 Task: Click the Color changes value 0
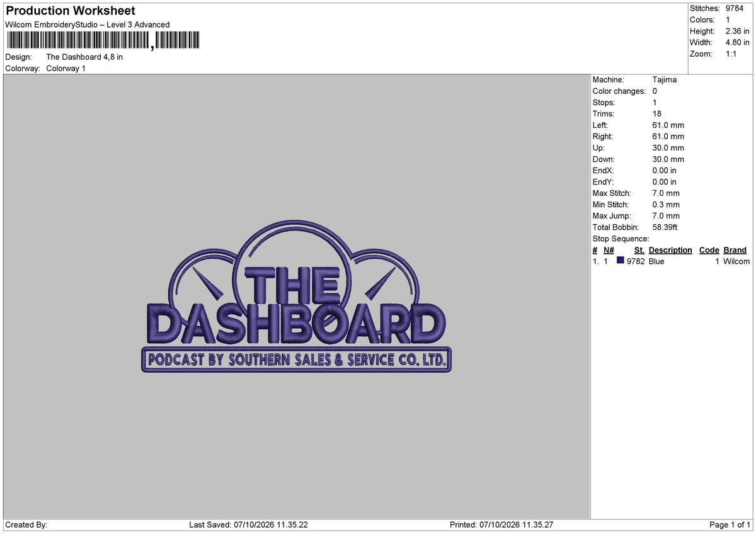point(655,91)
